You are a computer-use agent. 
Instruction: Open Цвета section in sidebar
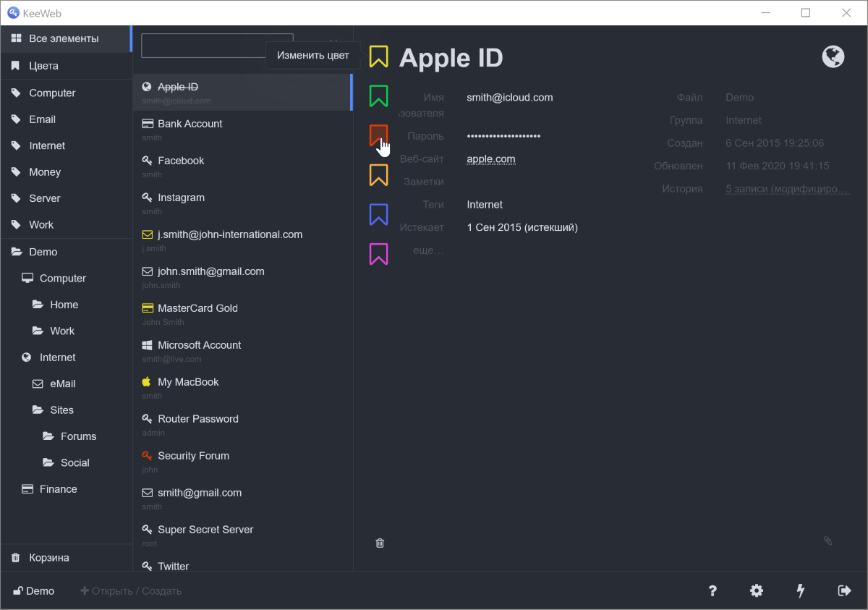[66, 66]
